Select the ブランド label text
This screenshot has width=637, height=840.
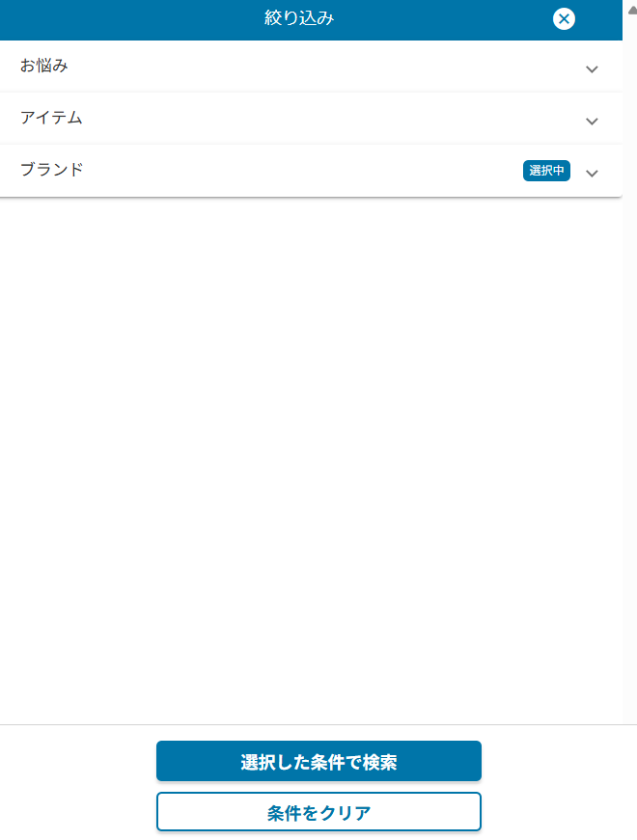[x=52, y=171]
